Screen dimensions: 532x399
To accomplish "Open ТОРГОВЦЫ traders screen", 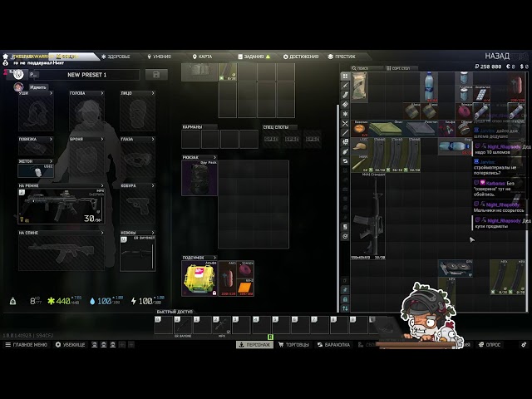I will click(x=293, y=345).
